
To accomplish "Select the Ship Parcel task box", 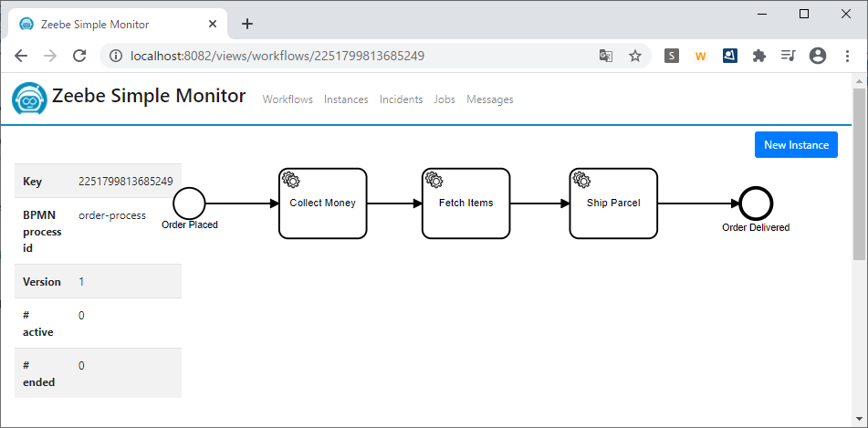I will point(613,204).
